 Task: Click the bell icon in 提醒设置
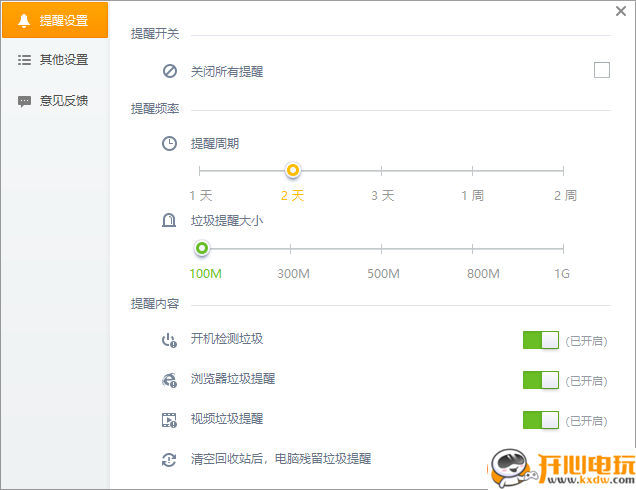pyautogui.click(x=24, y=20)
